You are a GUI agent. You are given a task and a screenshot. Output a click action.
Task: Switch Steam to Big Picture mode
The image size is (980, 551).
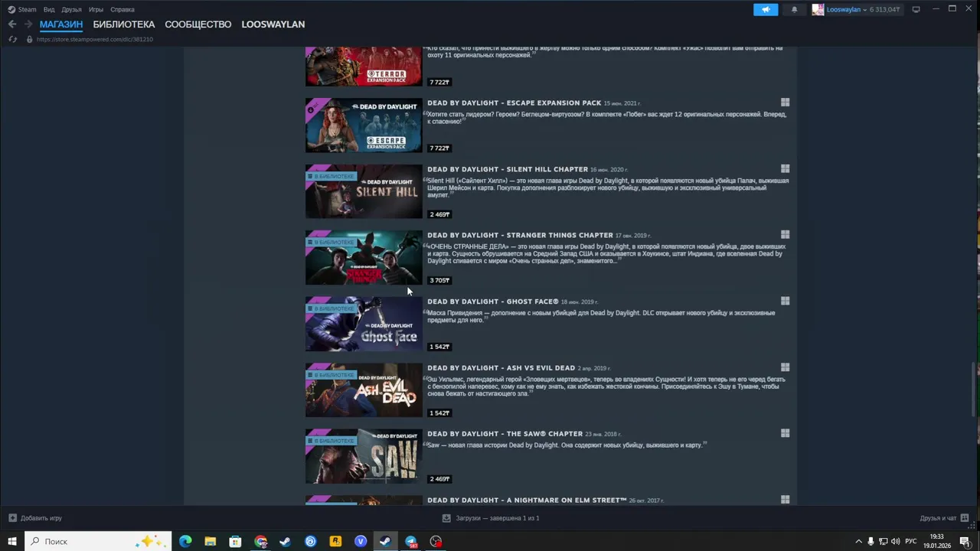tap(916, 9)
